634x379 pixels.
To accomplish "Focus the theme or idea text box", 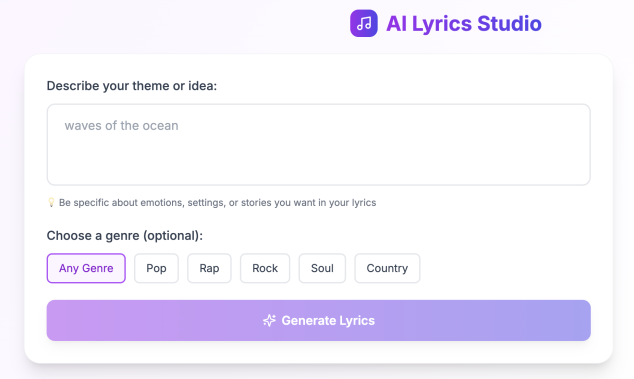I will click(x=319, y=145).
